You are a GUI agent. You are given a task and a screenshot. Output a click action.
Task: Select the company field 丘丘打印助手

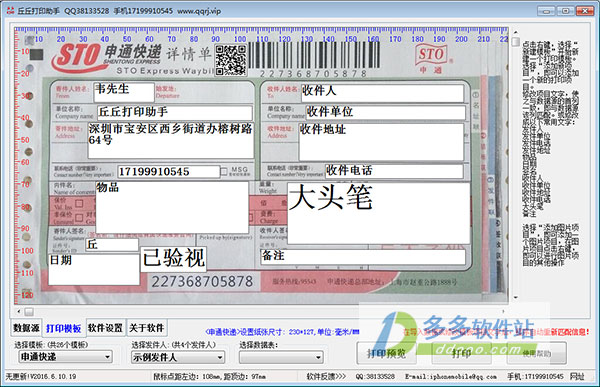[175, 113]
